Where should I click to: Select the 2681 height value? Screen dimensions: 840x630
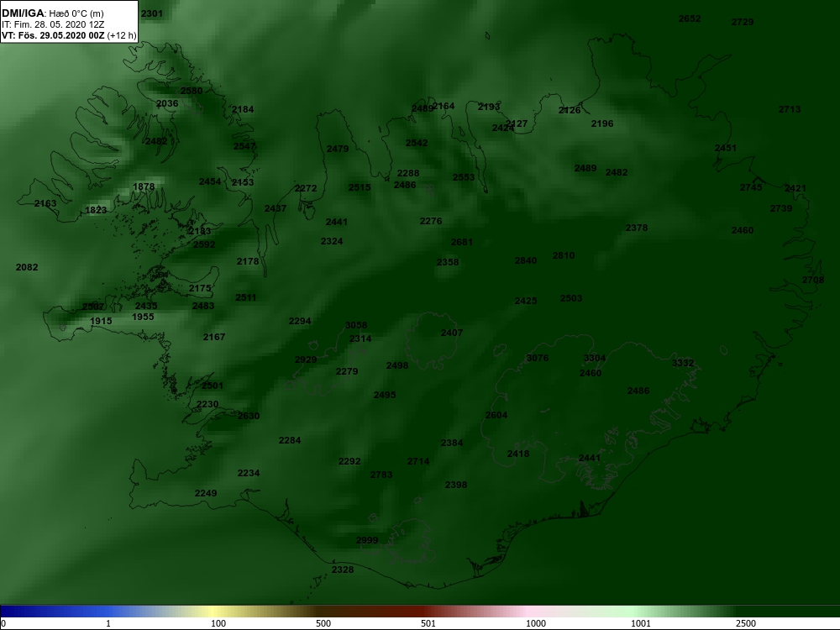click(462, 242)
